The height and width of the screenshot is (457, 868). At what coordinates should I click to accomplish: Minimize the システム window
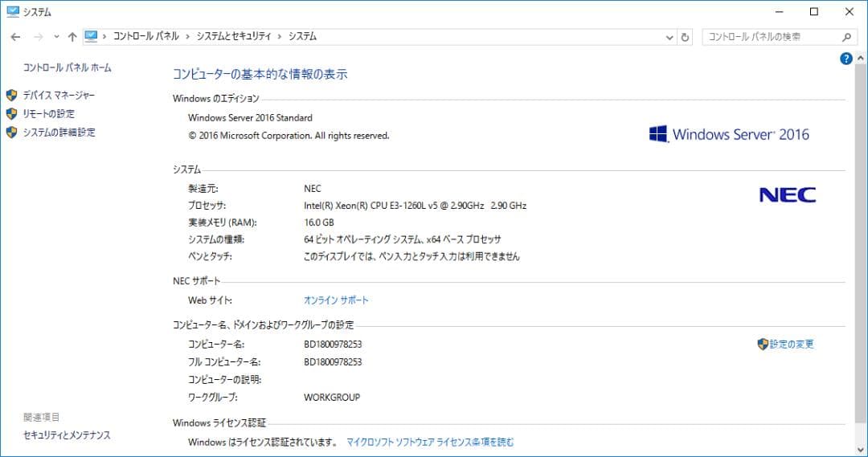pyautogui.click(x=780, y=11)
